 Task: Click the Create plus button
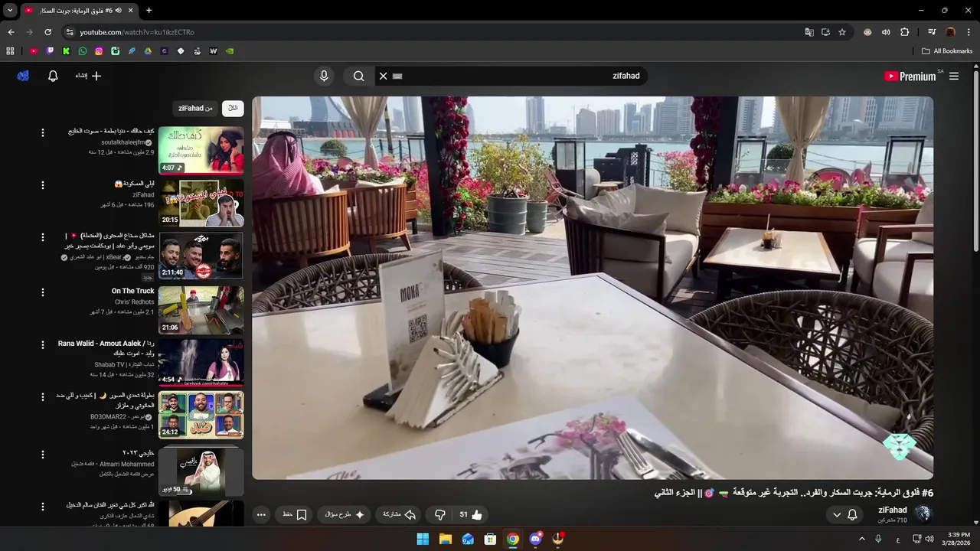pos(88,76)
